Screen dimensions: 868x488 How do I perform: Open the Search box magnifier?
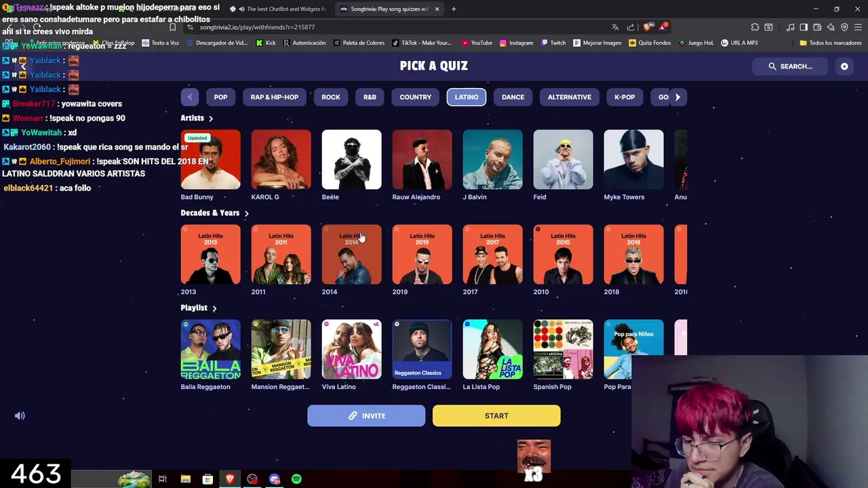(772, 66)
